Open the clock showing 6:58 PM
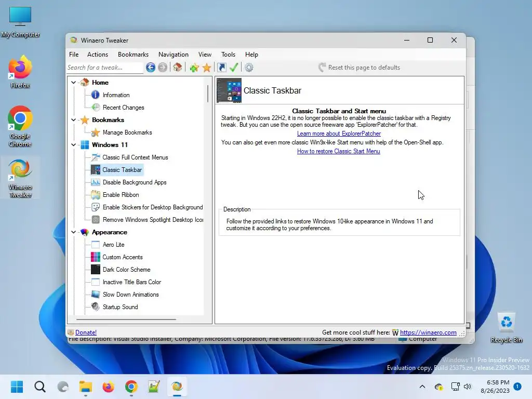Screen dimensions: 532x399 495,387
